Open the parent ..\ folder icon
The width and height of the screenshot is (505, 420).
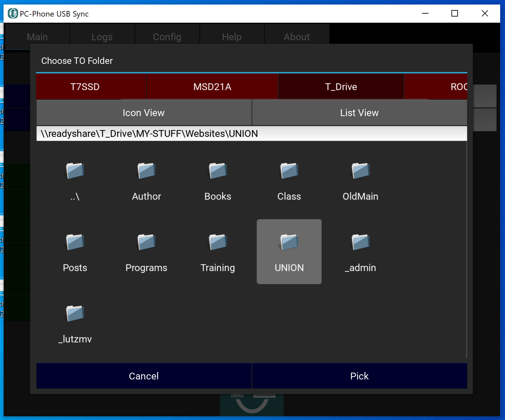point(75,171)
